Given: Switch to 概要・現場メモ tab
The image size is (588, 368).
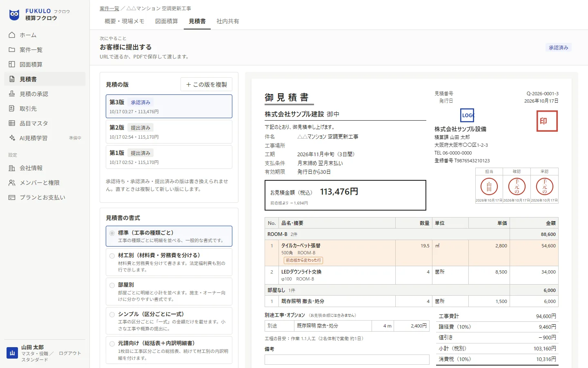Looking at the screenshot, I should click(125, 21).
